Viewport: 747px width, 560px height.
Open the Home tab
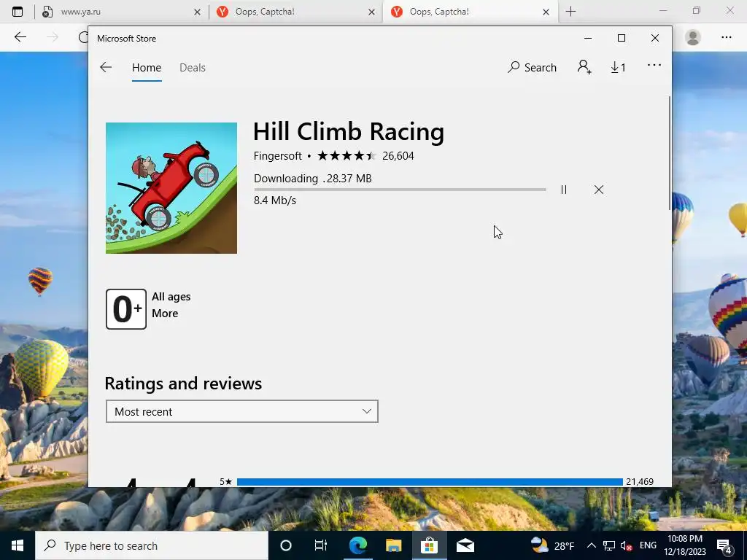tap(147, 68)
